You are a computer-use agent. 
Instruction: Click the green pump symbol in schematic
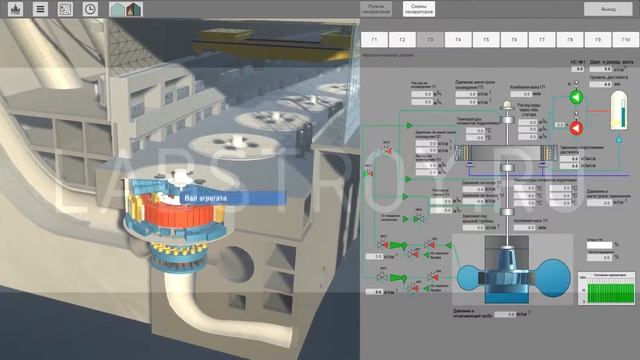(x=576, y=98)
